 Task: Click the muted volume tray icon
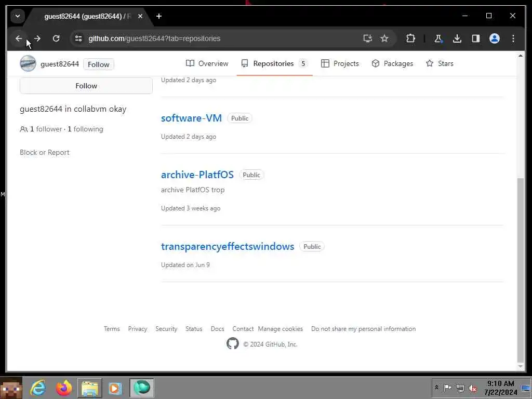[473, 388]
